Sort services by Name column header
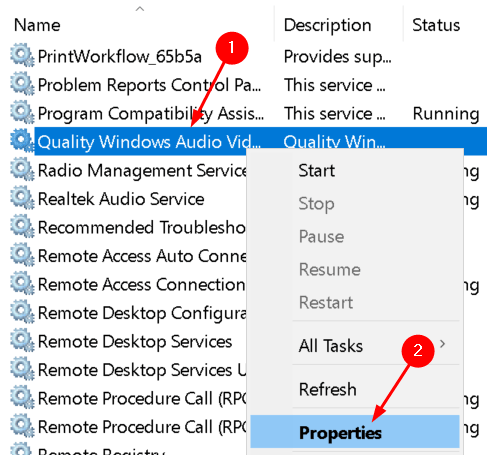Viewport: 487px width, 455px height. click(37, 25)
